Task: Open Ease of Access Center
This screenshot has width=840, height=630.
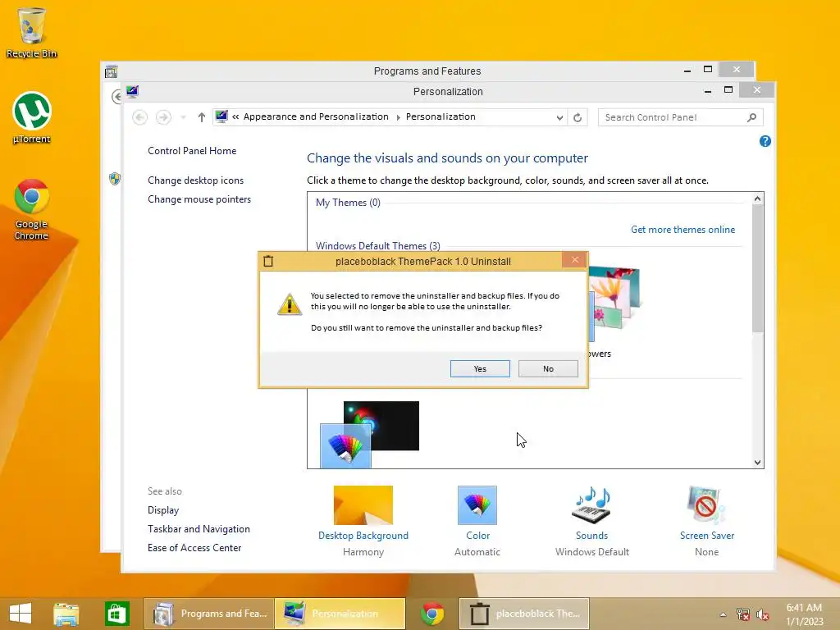Action: tap(194, 547)
